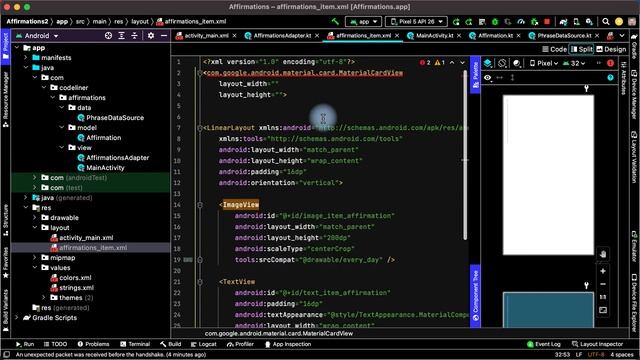
Task: Zoom in the preview with plus icon
Action: coord(603,271)
